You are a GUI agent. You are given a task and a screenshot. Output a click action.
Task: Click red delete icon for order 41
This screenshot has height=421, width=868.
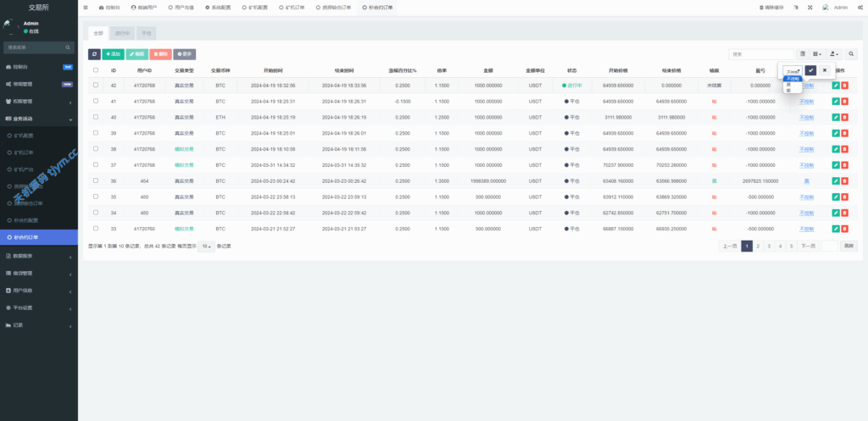pos(844,101)
